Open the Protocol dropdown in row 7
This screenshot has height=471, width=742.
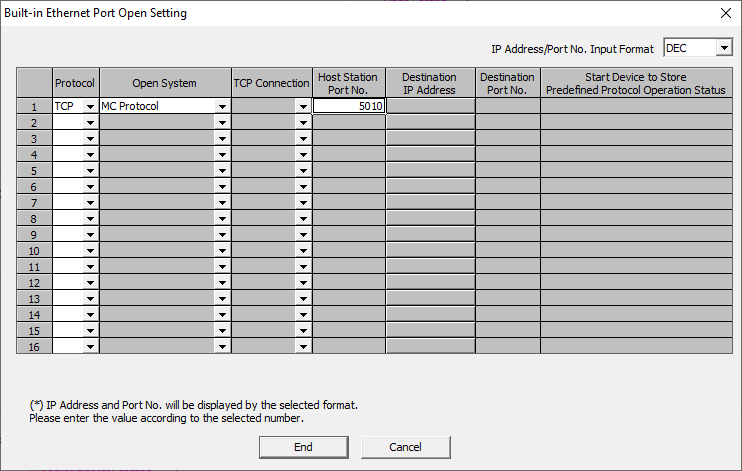[90, 202]
